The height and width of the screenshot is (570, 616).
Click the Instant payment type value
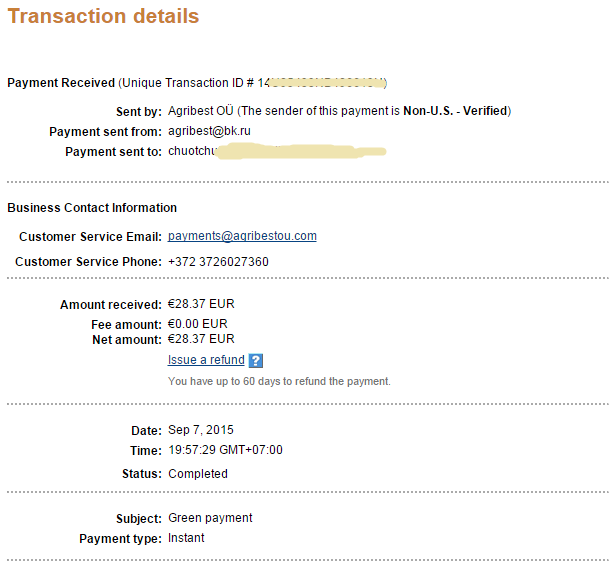pos(186,538)
